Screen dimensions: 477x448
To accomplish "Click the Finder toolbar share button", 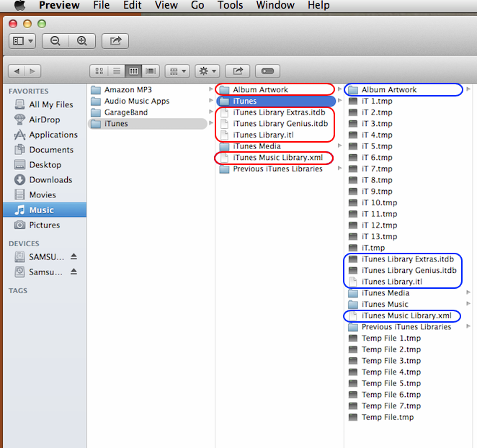I will pyautogui.click(x=238, y=71).
